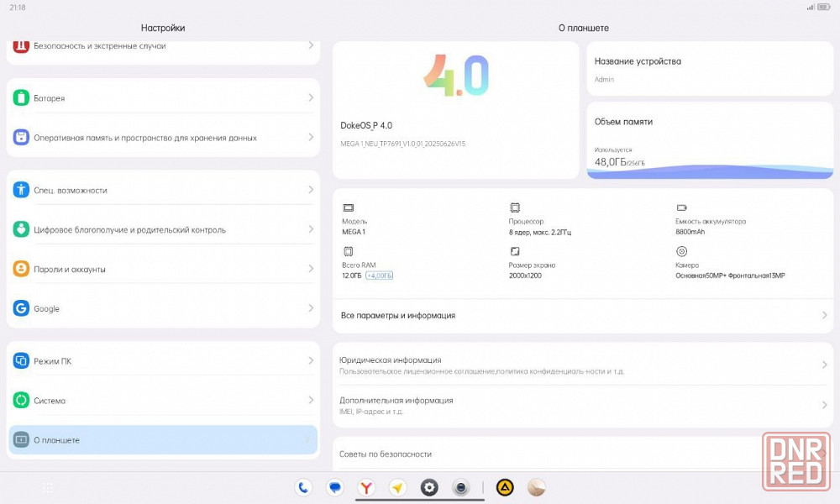Open Yandex Browser in the dock
This screenshot has width=840, height=504.
(x=367, y=487)
